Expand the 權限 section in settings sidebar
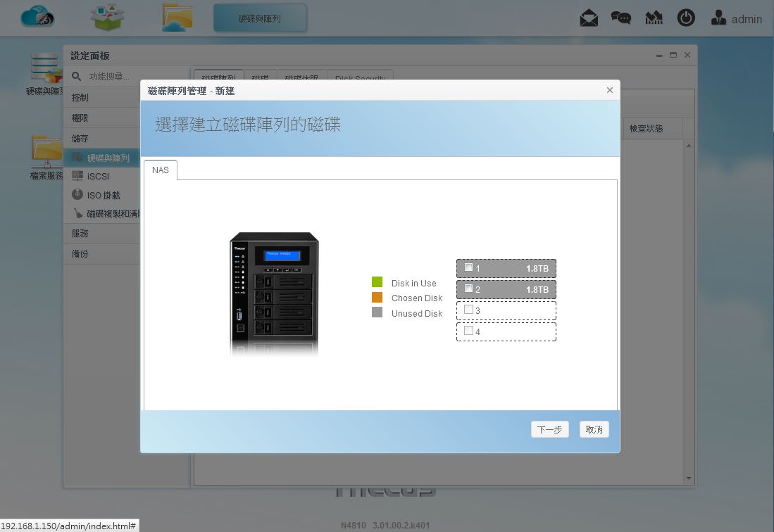Viewport: 774px width, 532px height. tap(102, 118)
